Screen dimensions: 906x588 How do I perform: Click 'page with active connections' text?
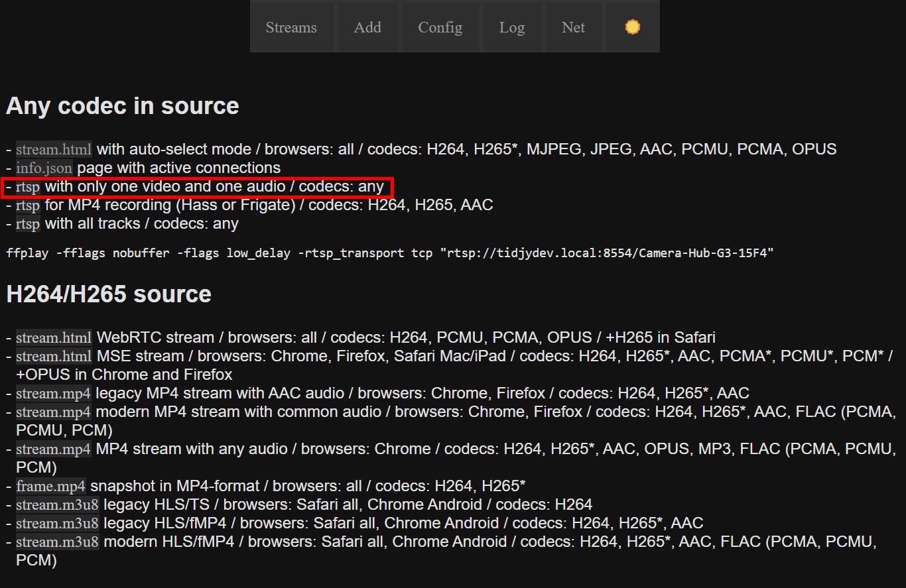[x=179, y=168]
